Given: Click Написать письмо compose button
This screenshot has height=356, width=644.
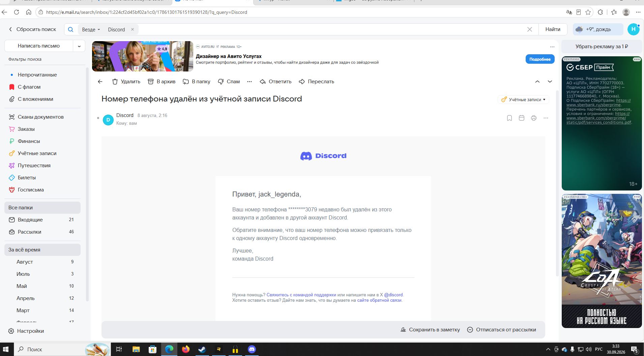Looking at the screenshot, I should tap(39, 46).
